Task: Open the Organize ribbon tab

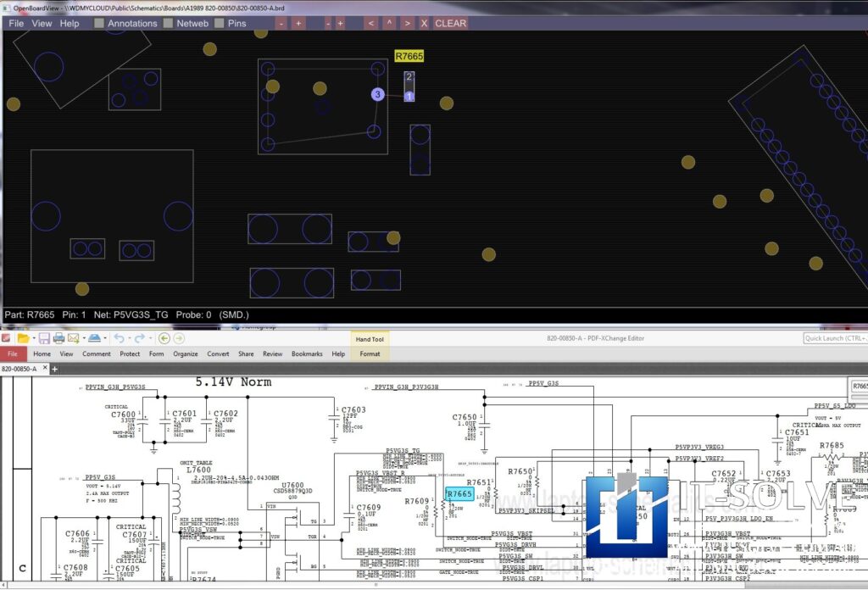Action: [x=186, y=353]
